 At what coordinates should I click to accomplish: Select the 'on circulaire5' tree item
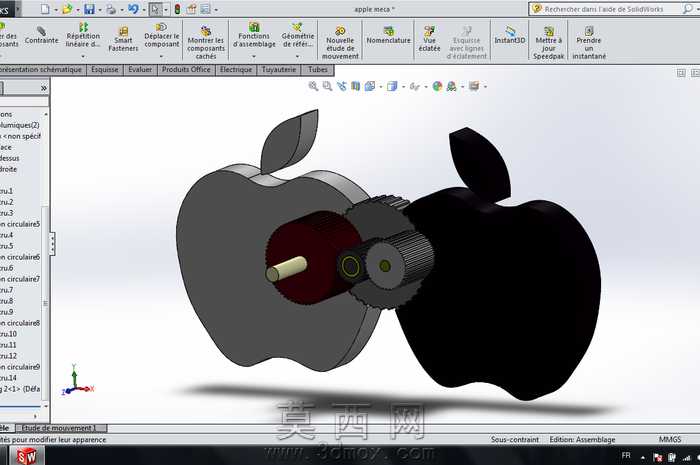point(20,224)
